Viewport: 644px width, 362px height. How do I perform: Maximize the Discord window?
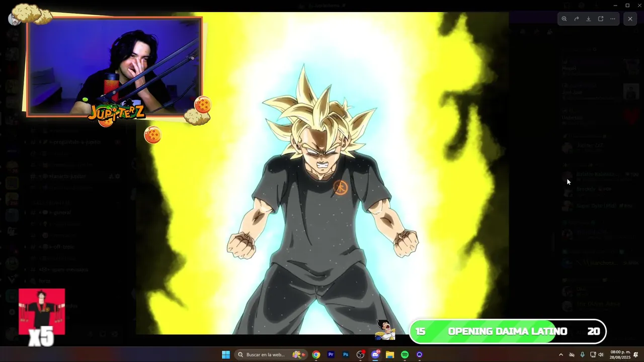(x=627, y=6)
